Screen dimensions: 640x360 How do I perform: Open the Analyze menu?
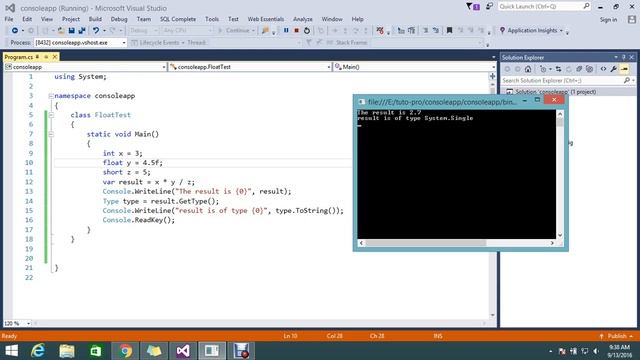[302, 19]
